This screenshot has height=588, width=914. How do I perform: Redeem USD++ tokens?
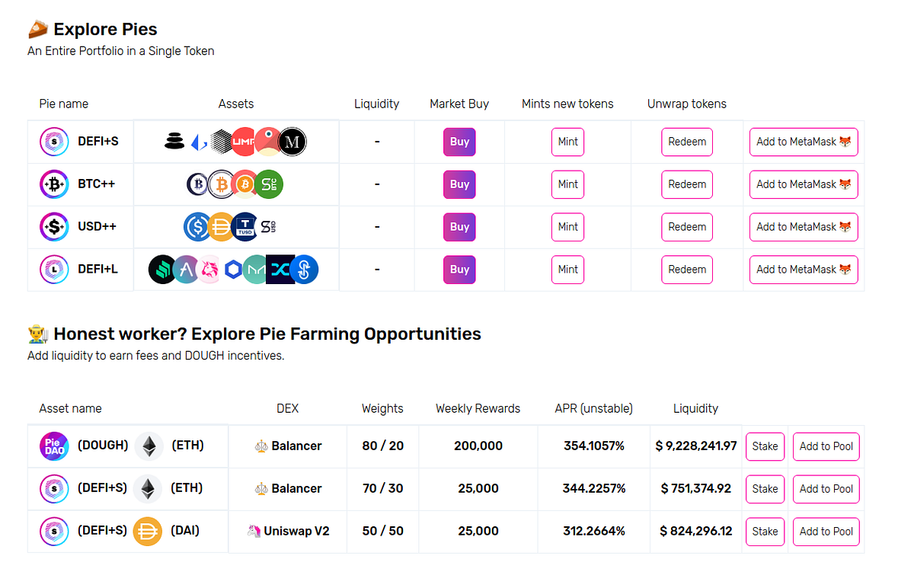pos(687,227)
